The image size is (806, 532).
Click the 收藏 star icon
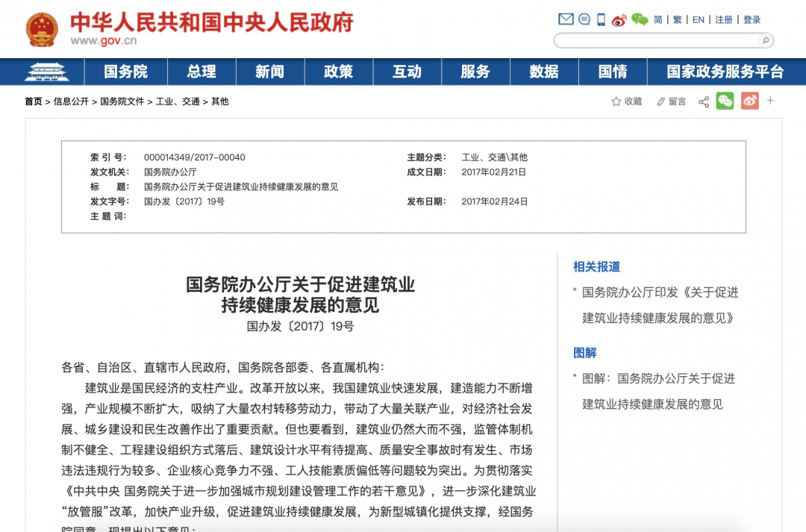pos(616,101)
